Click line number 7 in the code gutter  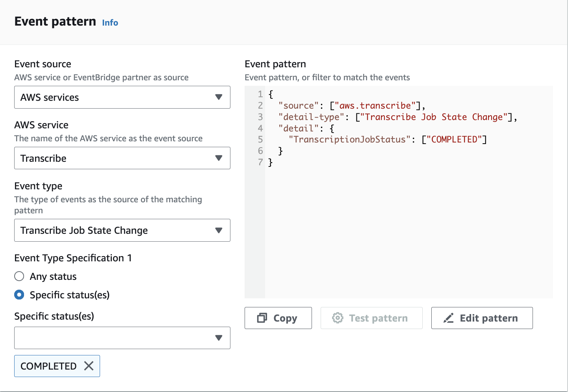tap(260, 162)
